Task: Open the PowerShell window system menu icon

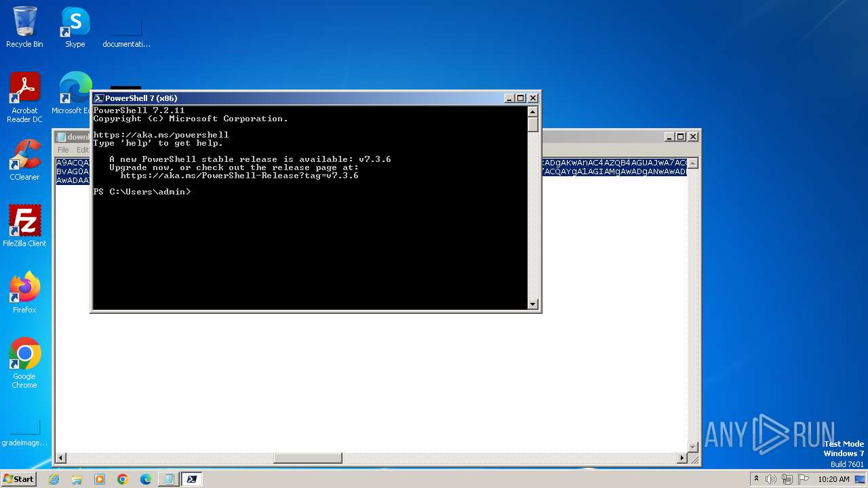Action: [x=98, y=98]
